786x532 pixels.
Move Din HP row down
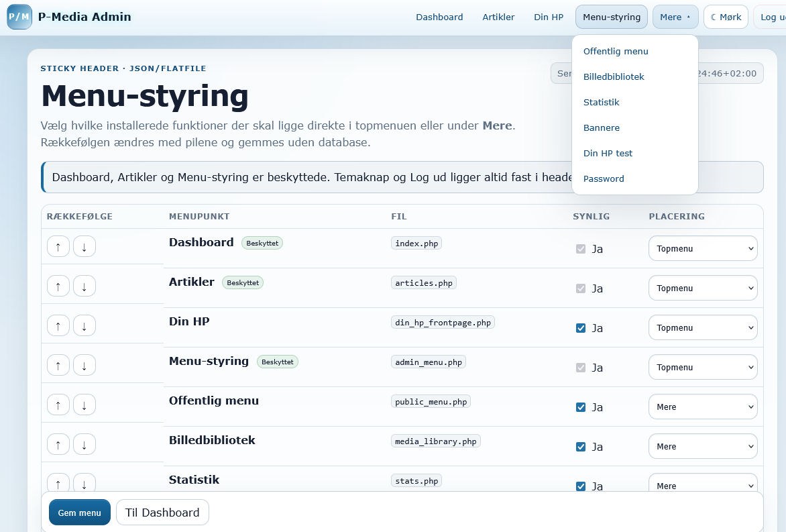pos(85,326)
